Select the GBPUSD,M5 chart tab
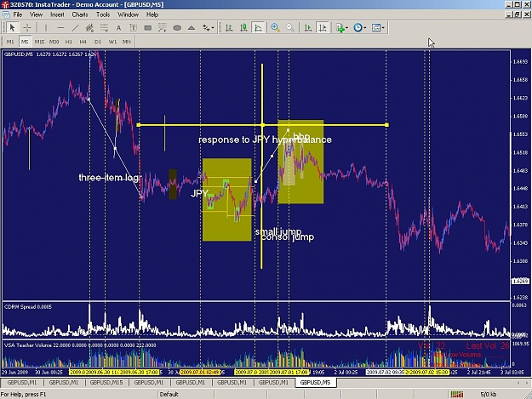Screen dimensions: 532x399 click(315, 382)
